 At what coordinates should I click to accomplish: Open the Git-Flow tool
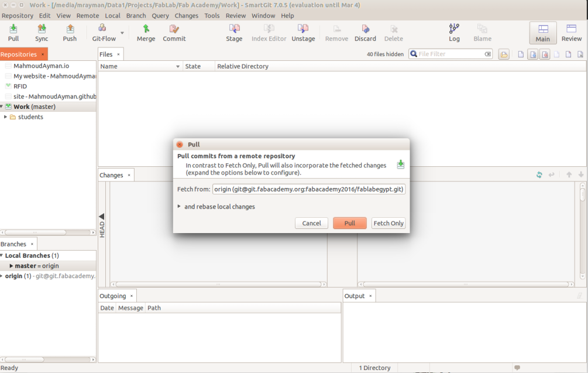[104, 33]
